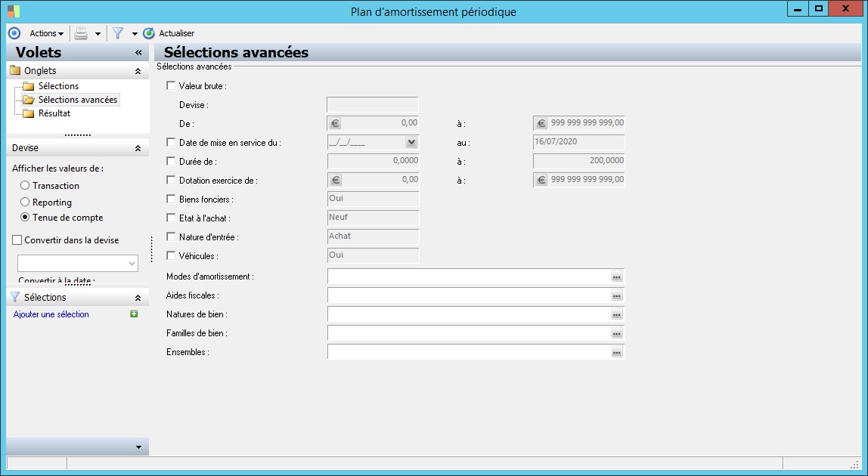The width and height of the screenshot is (868, 476).
Task: Click the Actualiser button label
Action: click(x=177, y=33)
